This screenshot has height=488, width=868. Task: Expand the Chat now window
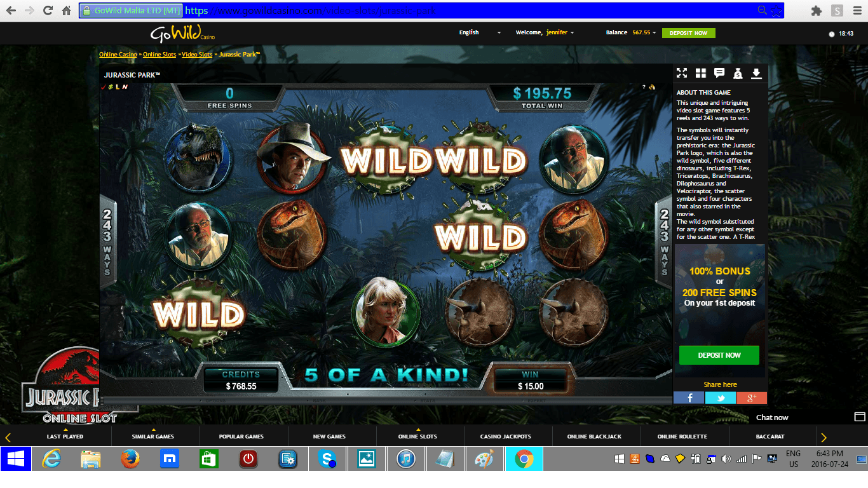860,417
